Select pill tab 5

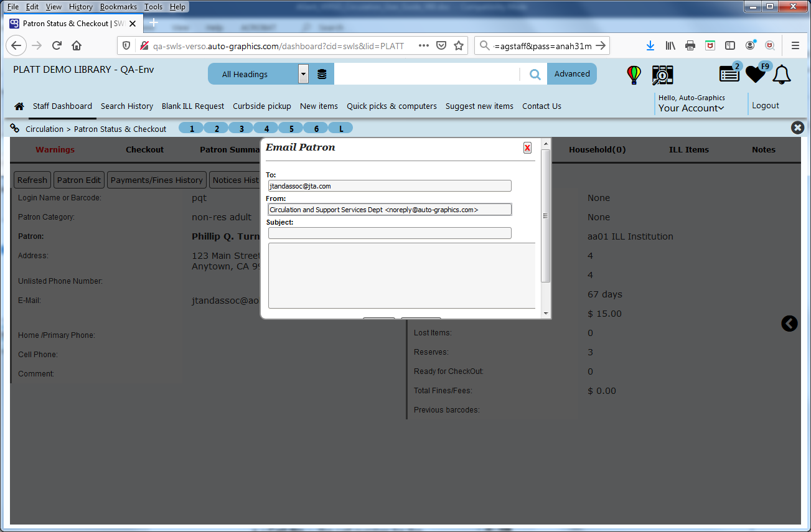pyautogui.click(x=291, y=128)
